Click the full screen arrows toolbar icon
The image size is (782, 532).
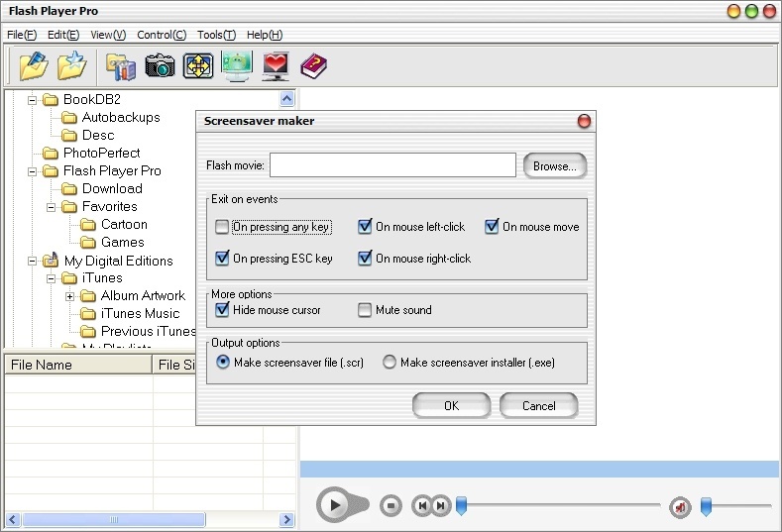tap(198, 65)
